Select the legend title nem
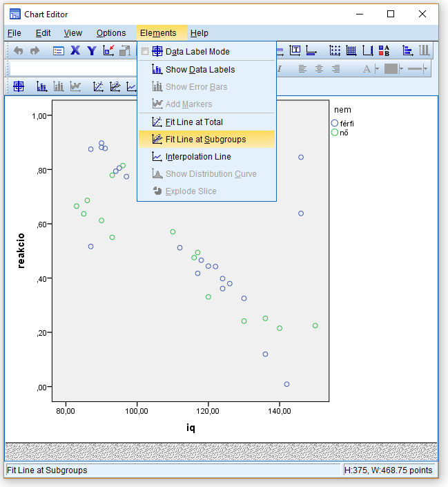 coord(342,110)
